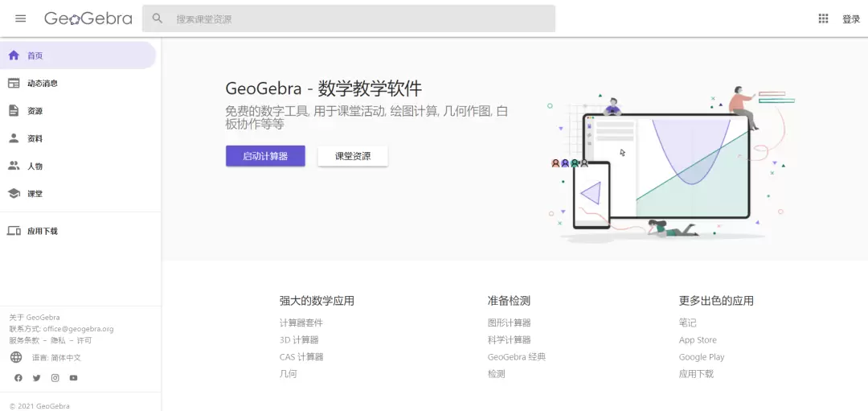This screenshot has height=411, width=868.
Task: Open the 笔记 link
Action: [x=687, y=323]
